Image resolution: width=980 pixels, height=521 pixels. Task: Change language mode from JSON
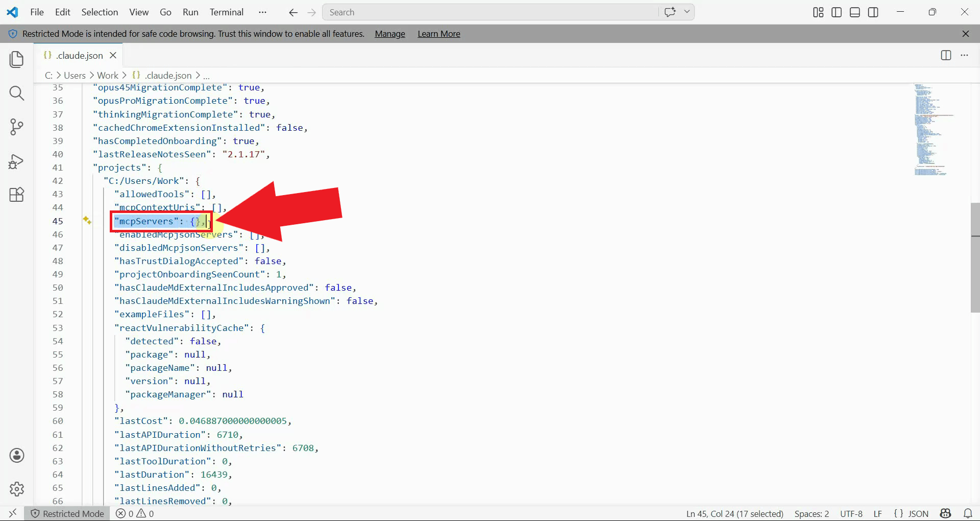coord(918,513)
